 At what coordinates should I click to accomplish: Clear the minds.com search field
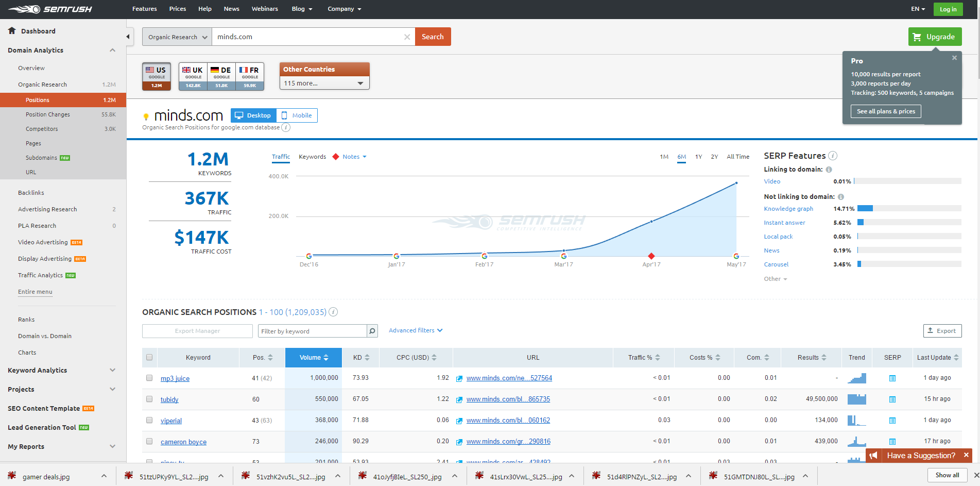point(407,37)
